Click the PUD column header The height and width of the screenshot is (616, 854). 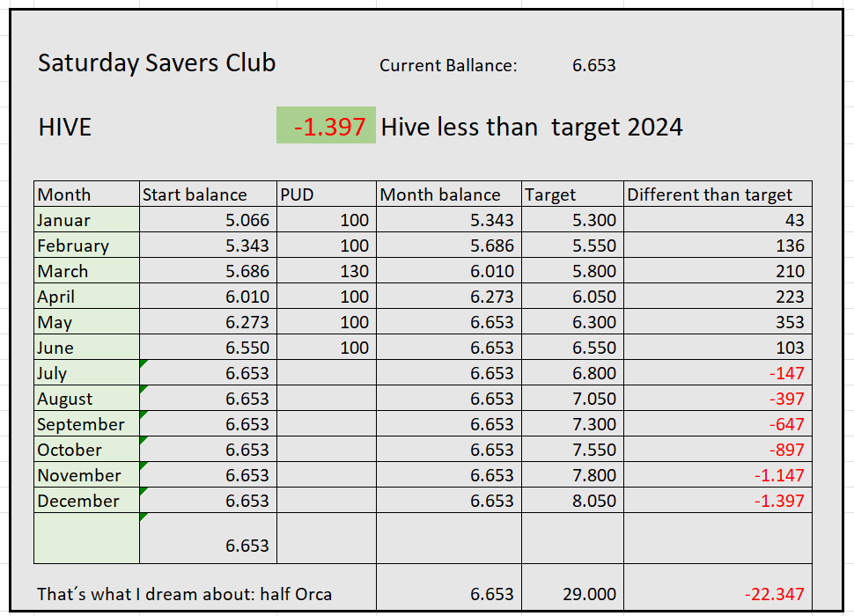pyautogui.click(x=327, y=194)
